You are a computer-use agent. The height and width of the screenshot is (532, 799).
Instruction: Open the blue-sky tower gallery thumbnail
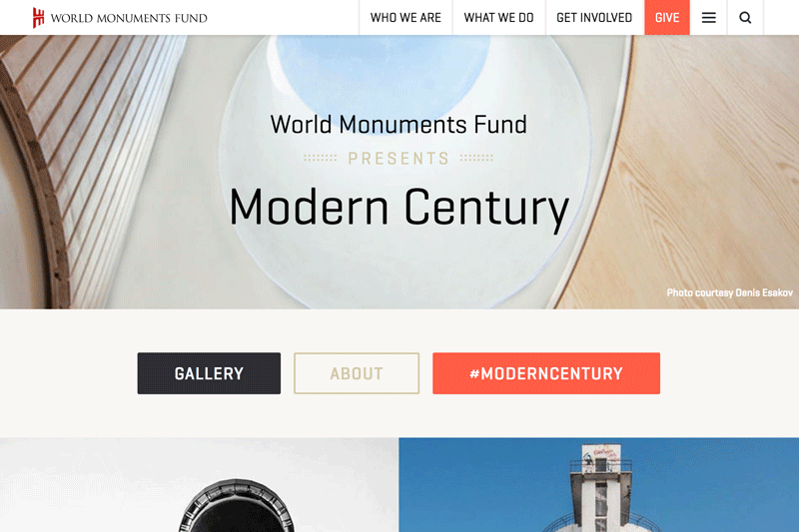click(x=598, y=485)
